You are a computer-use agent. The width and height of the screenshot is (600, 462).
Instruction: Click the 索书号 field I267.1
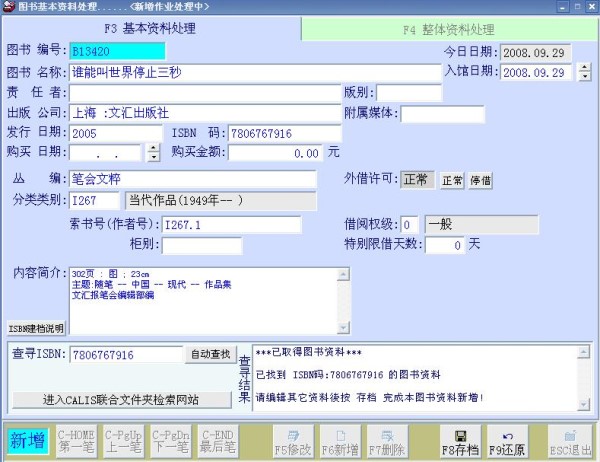232,225
